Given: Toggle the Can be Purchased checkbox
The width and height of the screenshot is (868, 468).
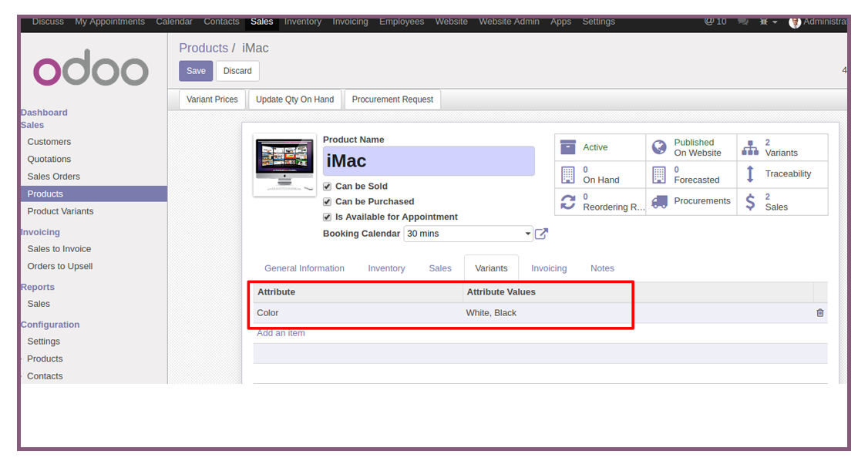Looking at the screenshot, I should (x=327, y=201).
